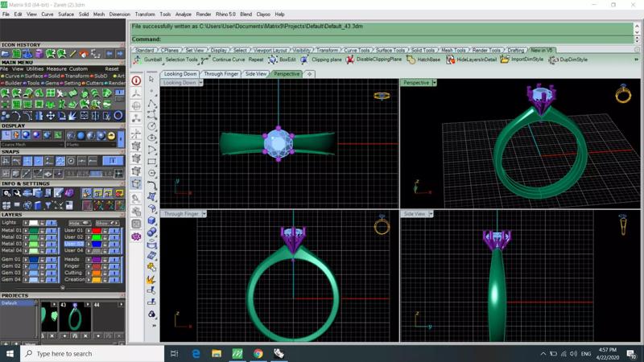
Task: Open the Curve menu in menu bar
Action: [x=47, y=14]
